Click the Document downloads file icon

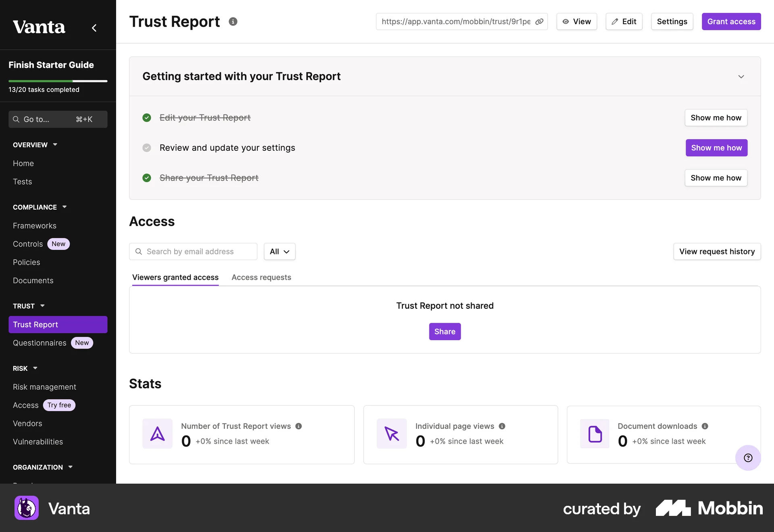click(595, 434)
